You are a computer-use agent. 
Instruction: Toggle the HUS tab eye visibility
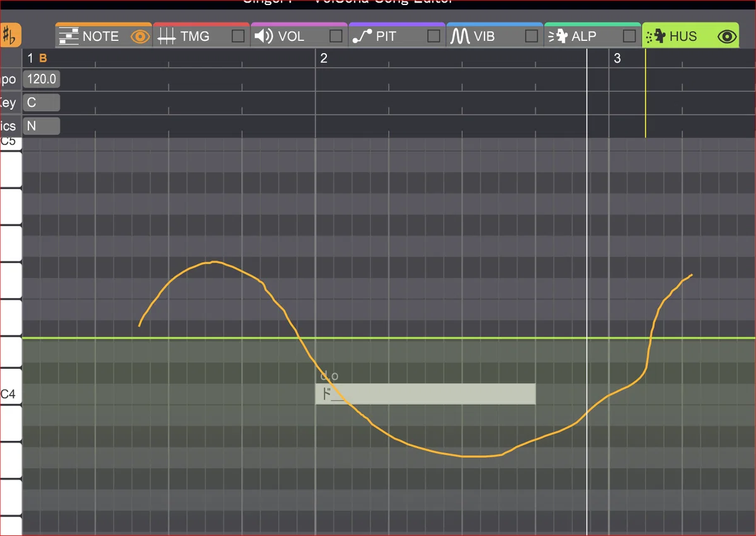pos(727,37)
